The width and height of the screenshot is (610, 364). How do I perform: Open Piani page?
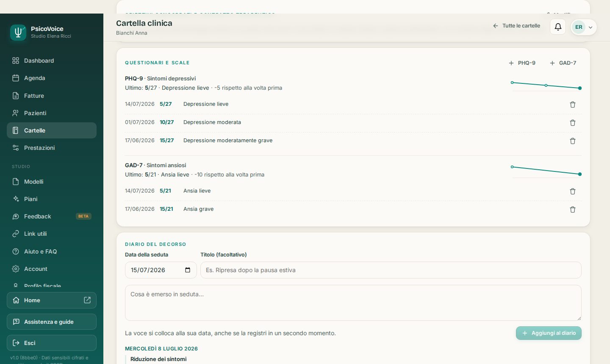(x=52, y=199)
